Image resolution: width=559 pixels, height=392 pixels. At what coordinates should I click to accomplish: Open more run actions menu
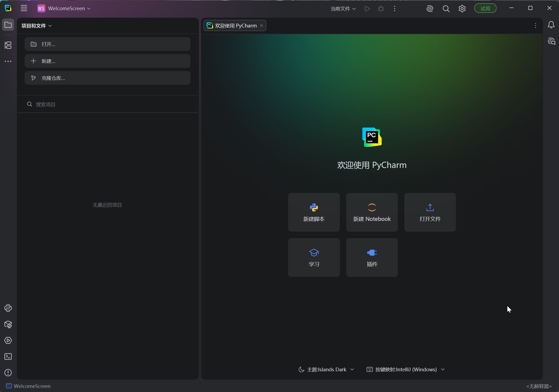395,9
